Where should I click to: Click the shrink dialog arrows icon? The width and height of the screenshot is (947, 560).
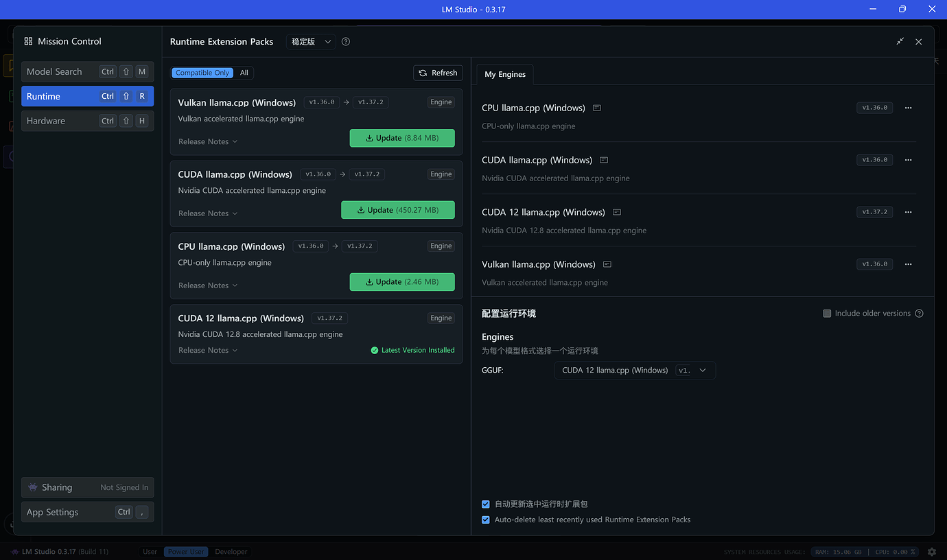coord(900,42)
